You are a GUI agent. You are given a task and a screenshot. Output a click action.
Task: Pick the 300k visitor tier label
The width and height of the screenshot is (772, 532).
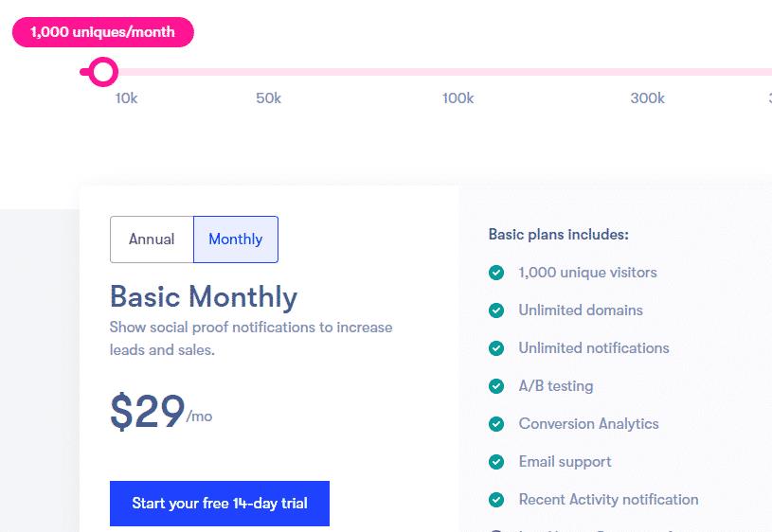(x=647, y=98)
